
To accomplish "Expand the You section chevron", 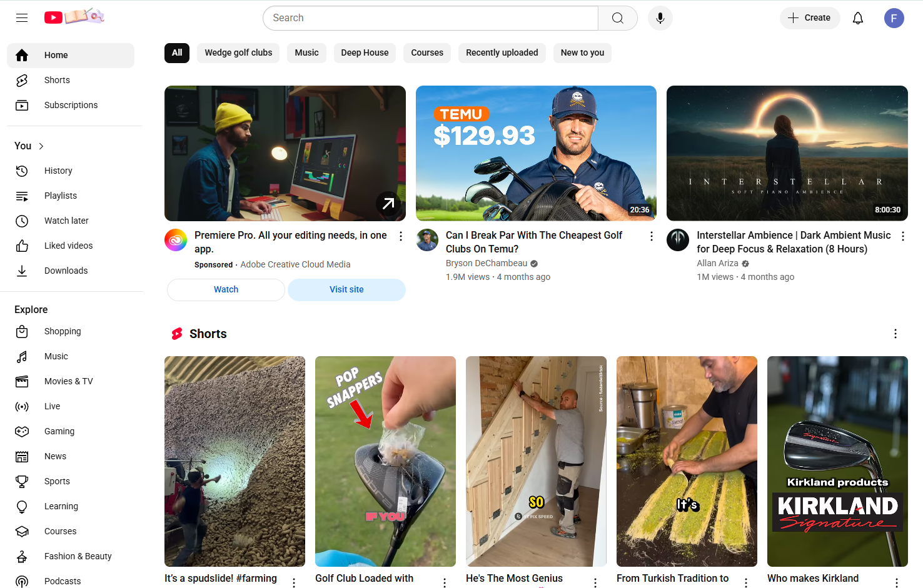I will tap(41, 146).
